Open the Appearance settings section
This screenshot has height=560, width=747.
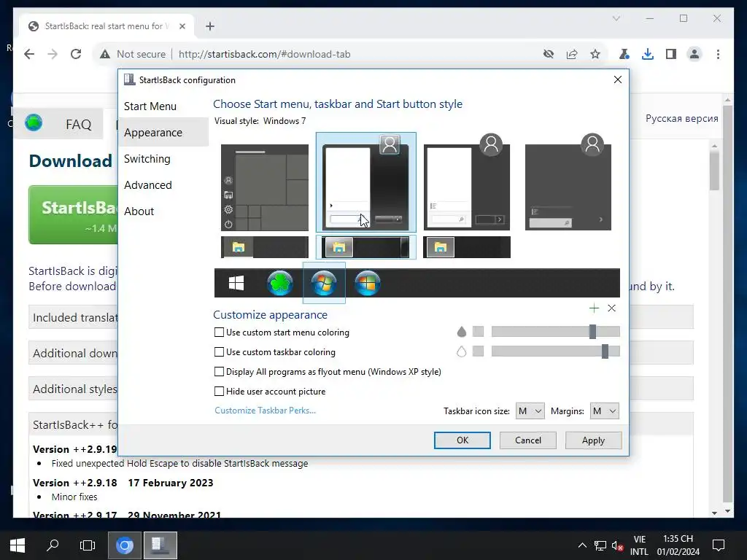tap(163, 133)
